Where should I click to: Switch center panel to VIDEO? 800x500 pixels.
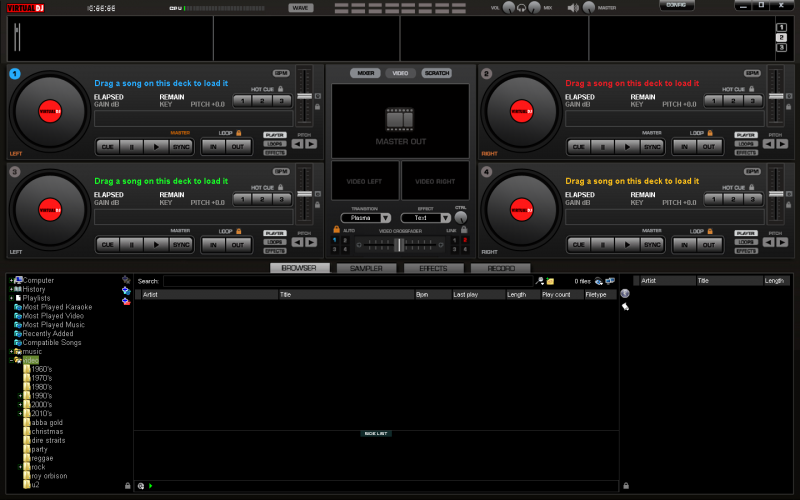(x=400, y=73)
